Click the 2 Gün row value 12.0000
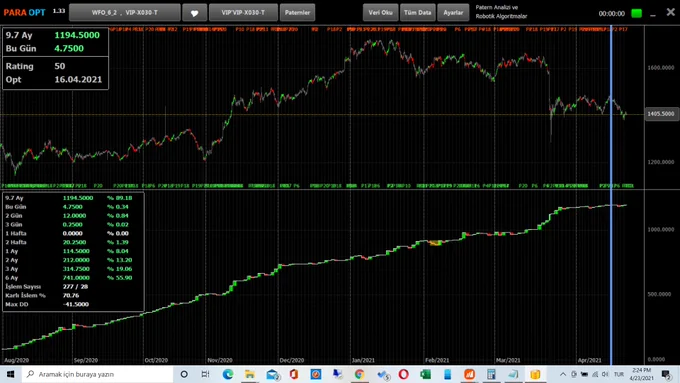The width and height of the screenshot is (680, 383). click(74, 216)
